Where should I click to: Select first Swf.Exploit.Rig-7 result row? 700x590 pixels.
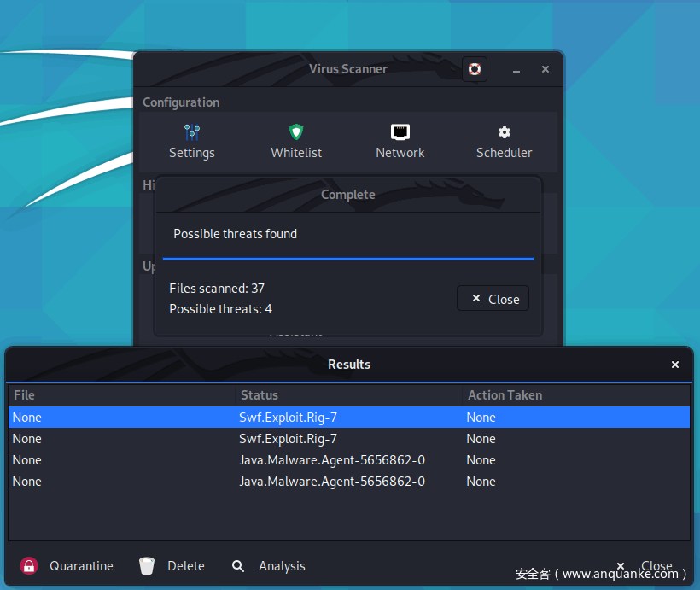click(348, 418)
